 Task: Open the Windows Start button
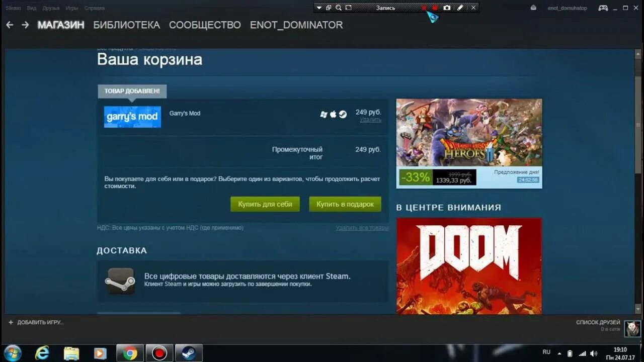tap(12, 353)
